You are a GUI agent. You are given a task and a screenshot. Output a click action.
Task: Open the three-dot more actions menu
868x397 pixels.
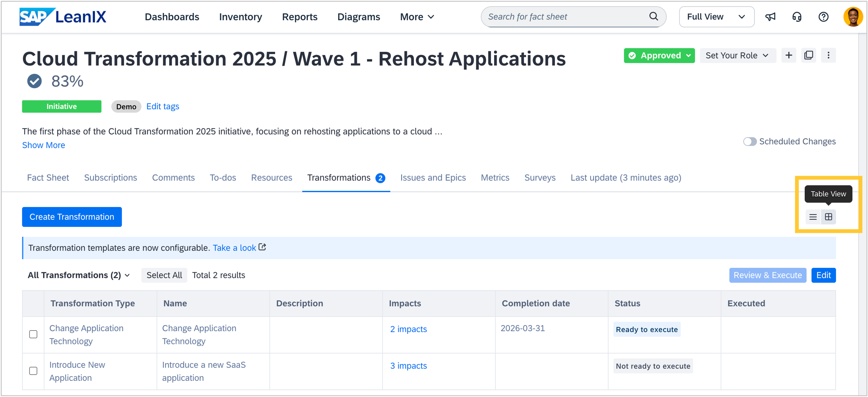click(828, 55)
